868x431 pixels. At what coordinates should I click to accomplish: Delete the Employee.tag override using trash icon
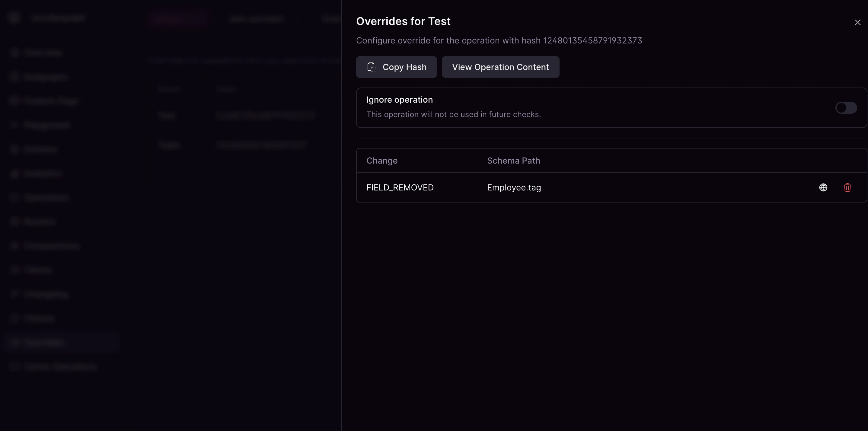847,187
